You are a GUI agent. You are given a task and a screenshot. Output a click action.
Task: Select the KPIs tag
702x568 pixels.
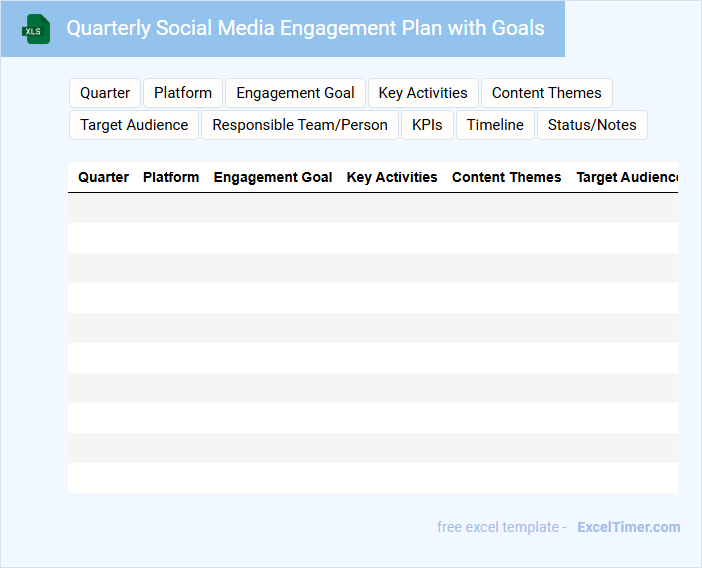427,125
